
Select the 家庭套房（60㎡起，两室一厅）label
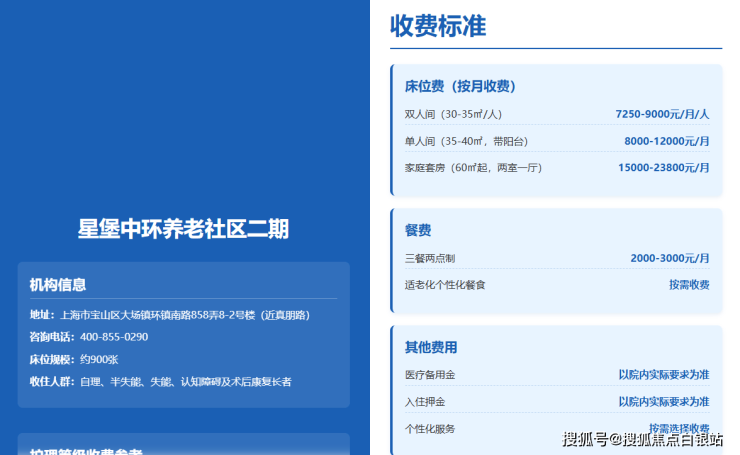[473, 168]
